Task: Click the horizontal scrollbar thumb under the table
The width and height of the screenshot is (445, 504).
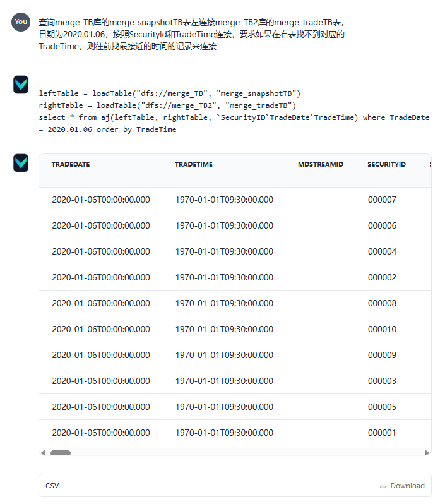Action: (61, 453)
